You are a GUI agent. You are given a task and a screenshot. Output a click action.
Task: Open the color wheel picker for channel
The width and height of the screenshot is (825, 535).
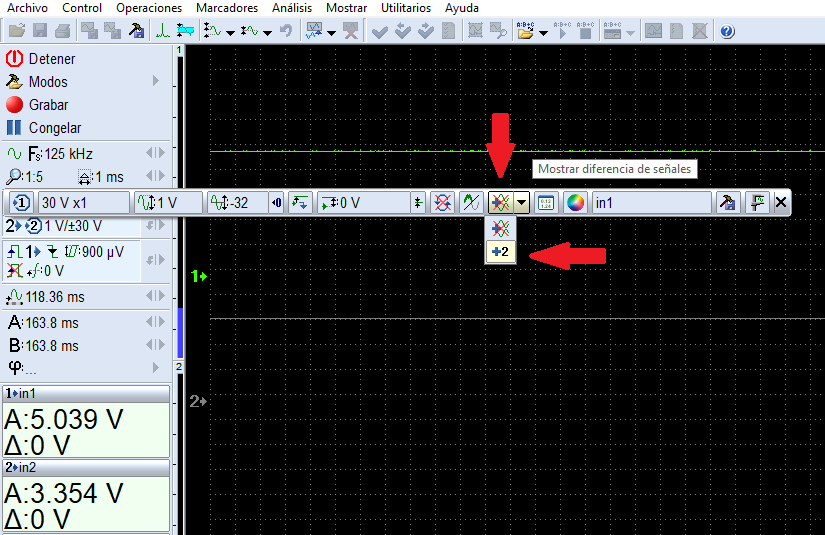575,203
